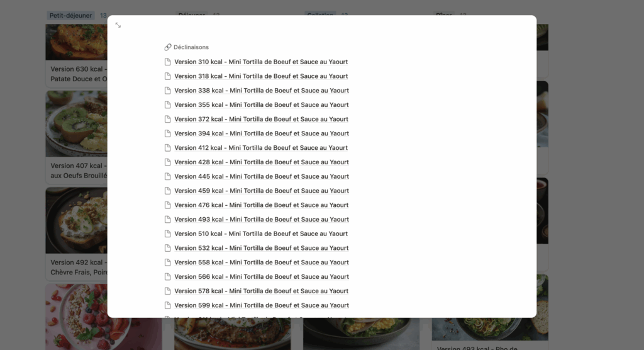Expand the modal to full page
Image resolution: width=644 pixels, height=350 pixels.
point(118,26)
